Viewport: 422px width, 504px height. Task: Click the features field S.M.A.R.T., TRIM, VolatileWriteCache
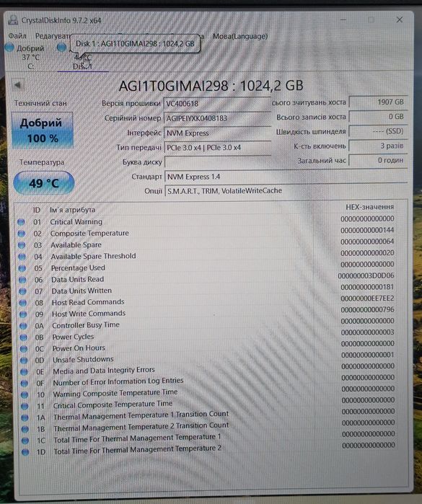click(286, 190)
